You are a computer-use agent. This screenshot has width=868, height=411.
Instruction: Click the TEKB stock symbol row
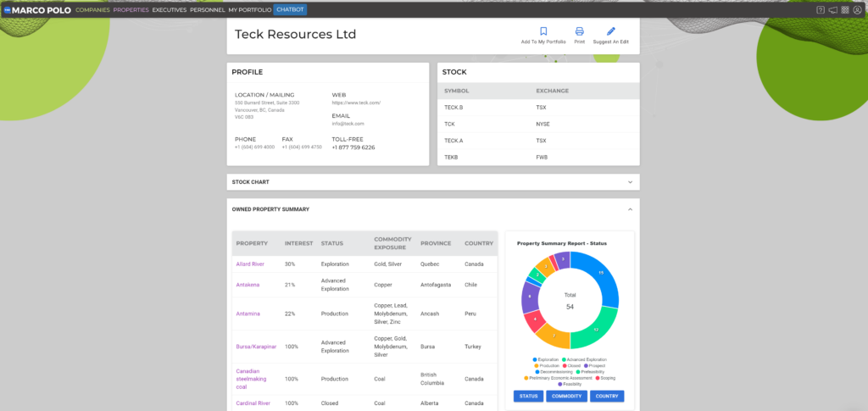(x=538, y=158)
